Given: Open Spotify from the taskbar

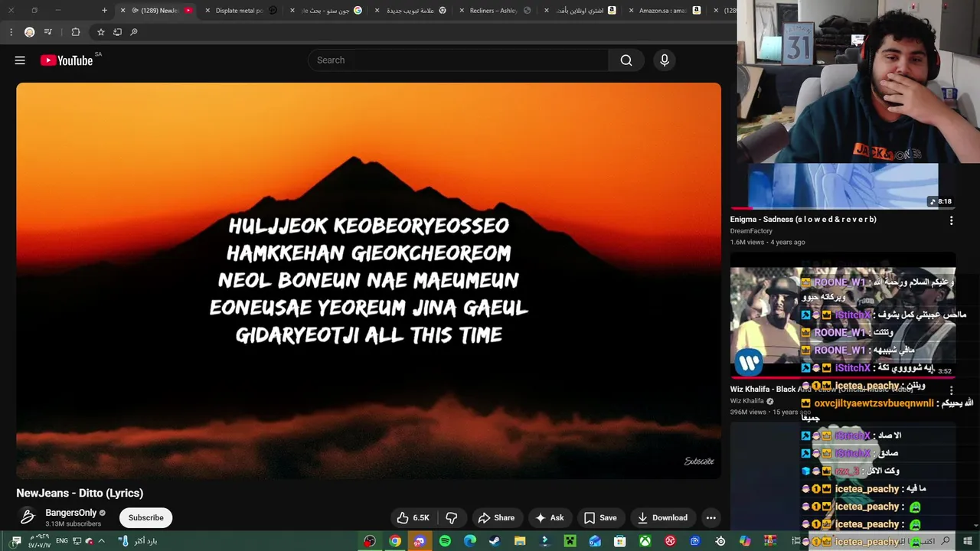Looking at the screenshot, I should 445,541.
